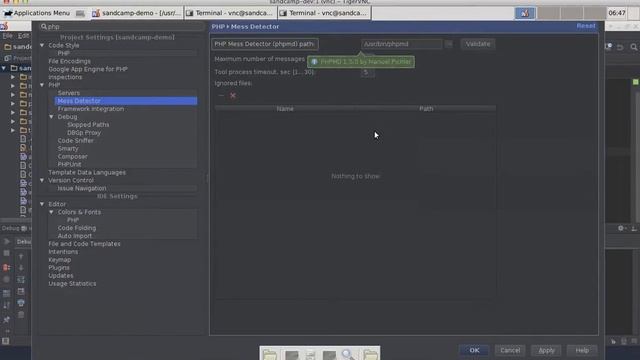Click the magnifier icon in the bottom dock
This screenshot has width=640, height=360.
pyautogui.click(x=348, y=354)
